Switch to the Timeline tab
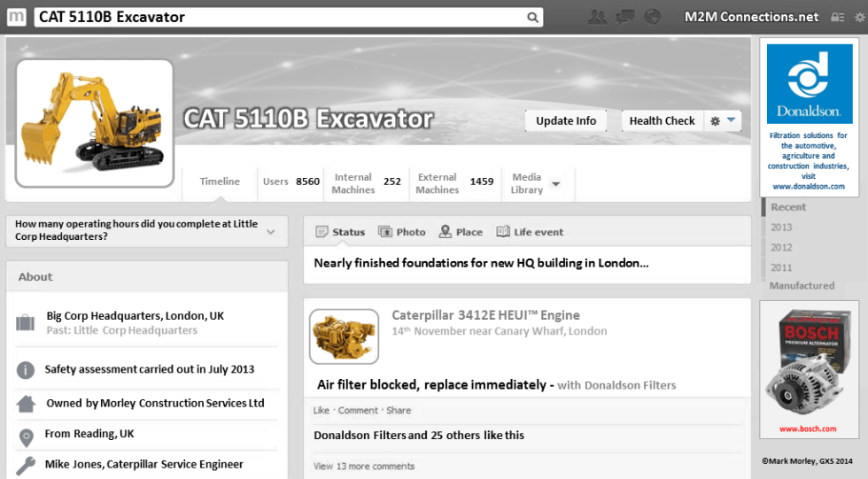This screenshot has width=868, height=479. 219,182
